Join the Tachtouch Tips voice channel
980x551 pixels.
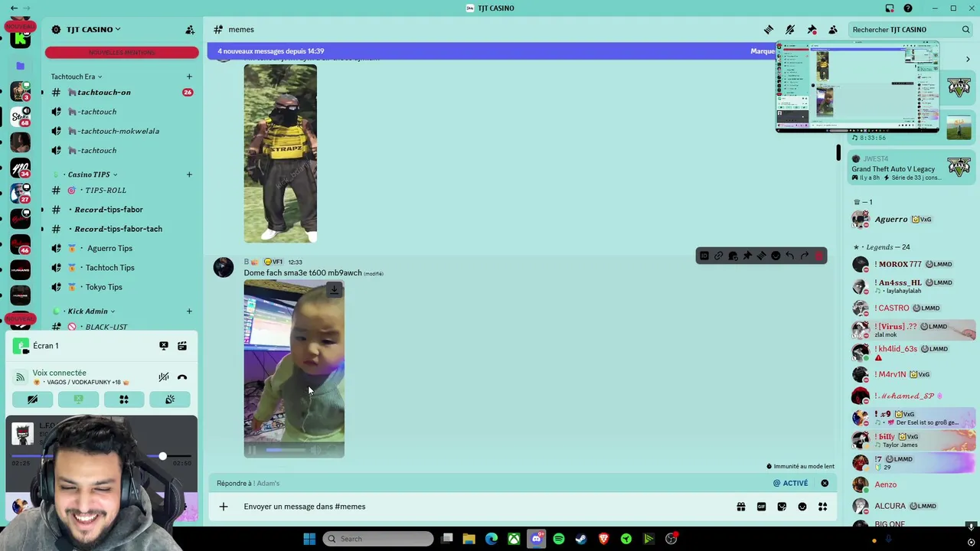click(x=121, y=267)
